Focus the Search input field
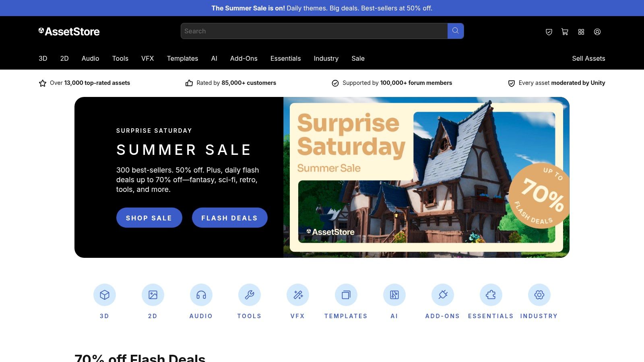This screenshot has height=362, width=644. [x=314, y=31]
